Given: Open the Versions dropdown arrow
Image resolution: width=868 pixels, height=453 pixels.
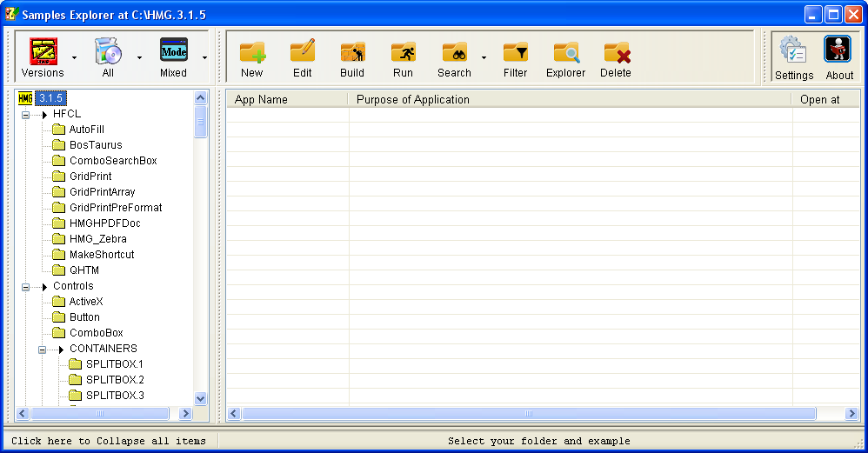Looking at the screenshot, I should click(74, 58).
